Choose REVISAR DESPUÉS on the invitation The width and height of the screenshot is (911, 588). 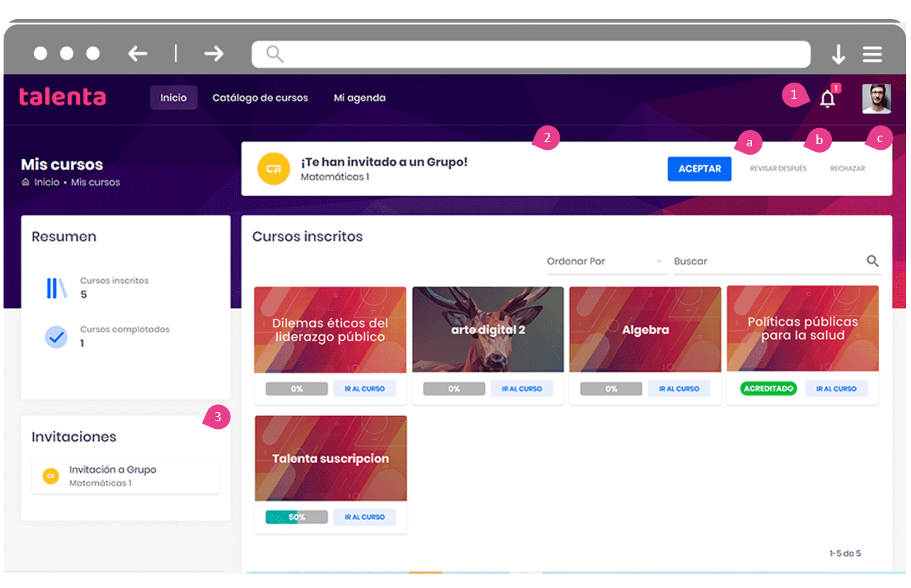(x=778, y=168)
